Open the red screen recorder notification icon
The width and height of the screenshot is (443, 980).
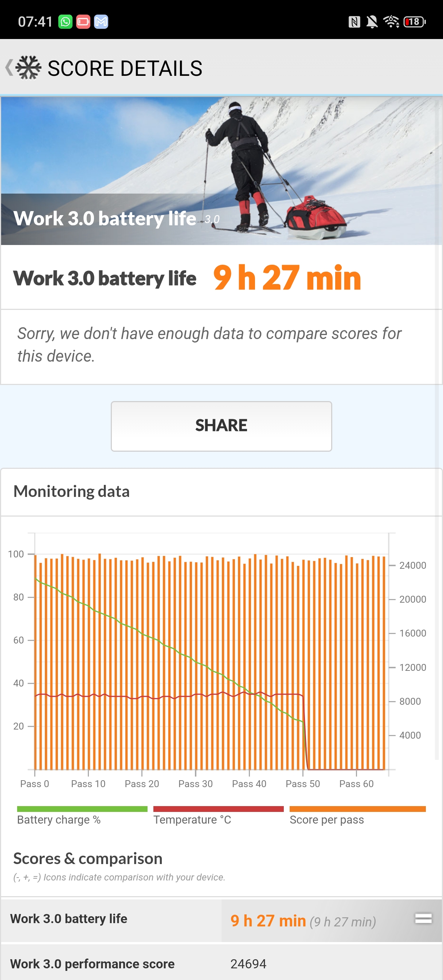click(83, 22)
